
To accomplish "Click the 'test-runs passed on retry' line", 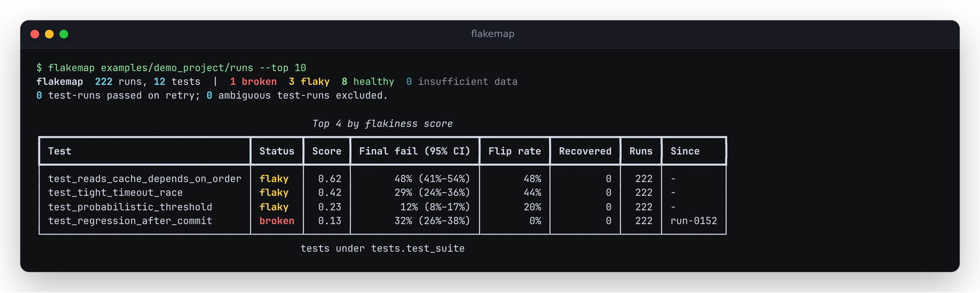I will [212, 95].
